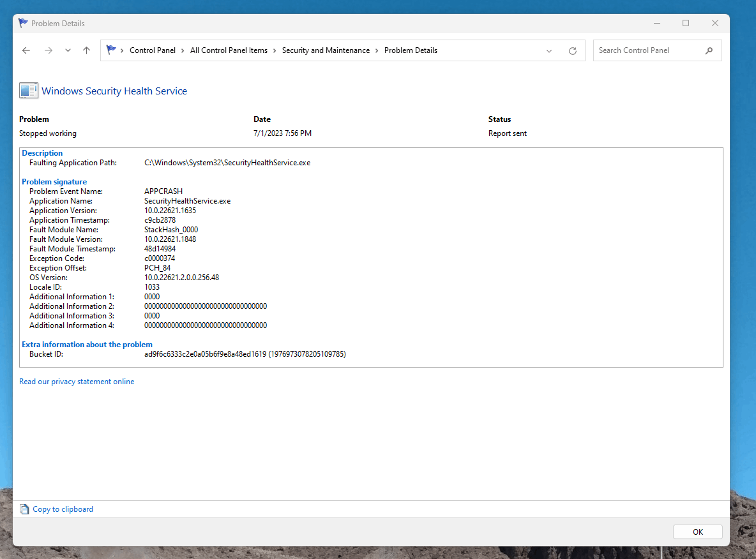Select Application Name SecurityHealthService.exe value
This screenshot has width=756, height=559.
pos(188,201)
